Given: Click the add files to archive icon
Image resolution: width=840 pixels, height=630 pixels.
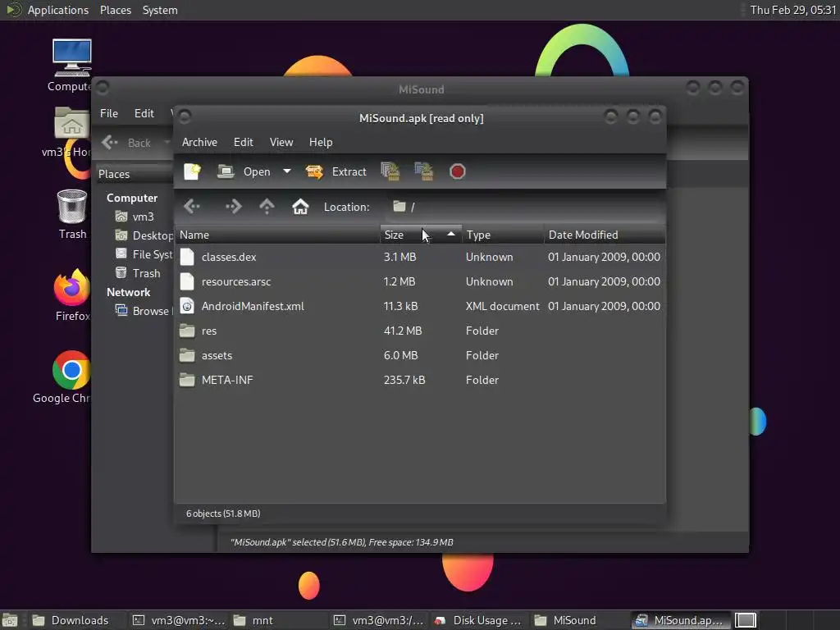Looking at the screenshot, I should coord(390,171).
